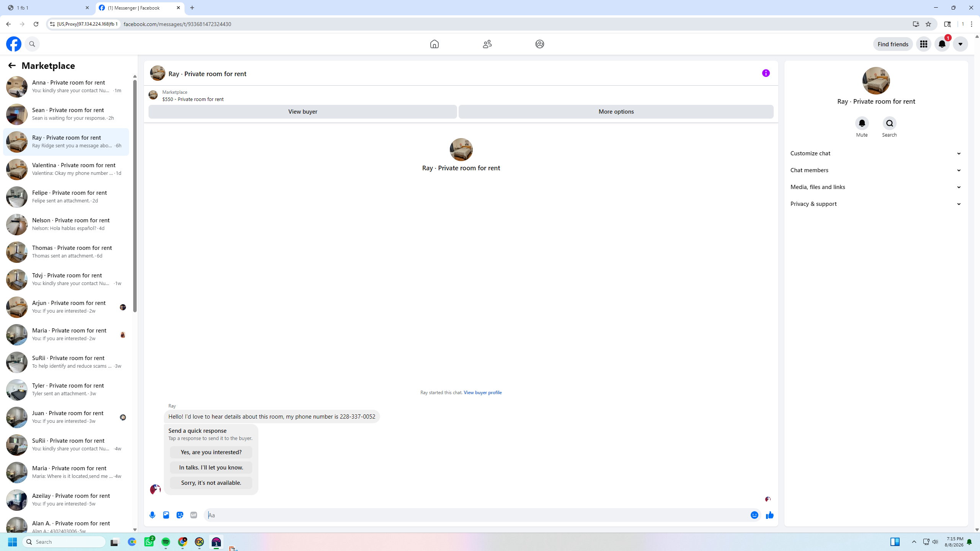This screenshot has width=980, height=551.
Task: Click the Windows taskbar Search box
Action: coord(64,542)
